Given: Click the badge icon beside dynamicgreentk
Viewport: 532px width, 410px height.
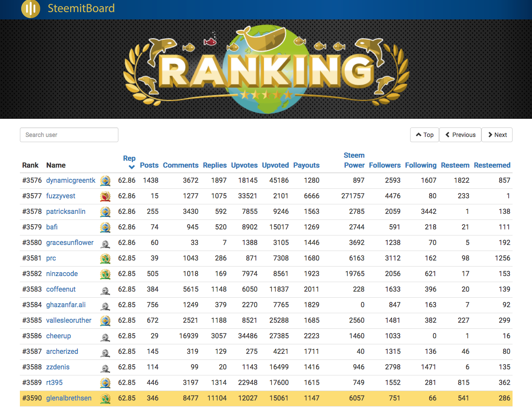Looking at the screenshot, I should tap(105, 181).
